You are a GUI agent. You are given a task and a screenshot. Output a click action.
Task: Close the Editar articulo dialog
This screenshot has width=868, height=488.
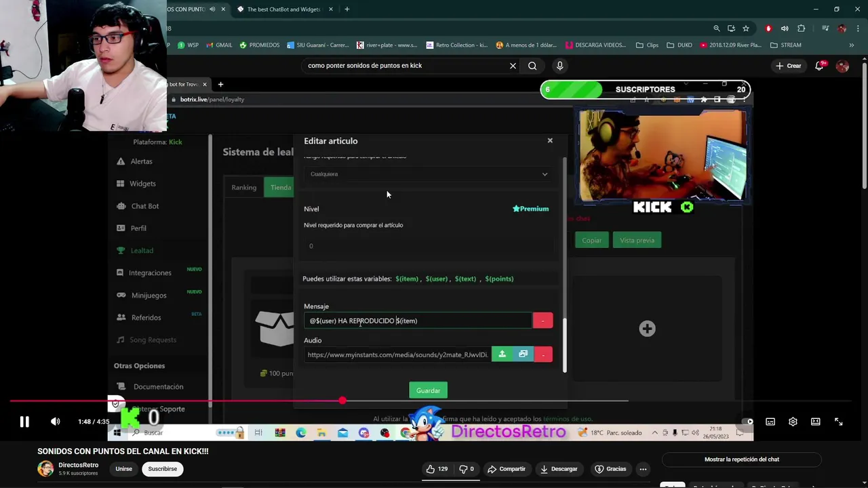point(550,140)
